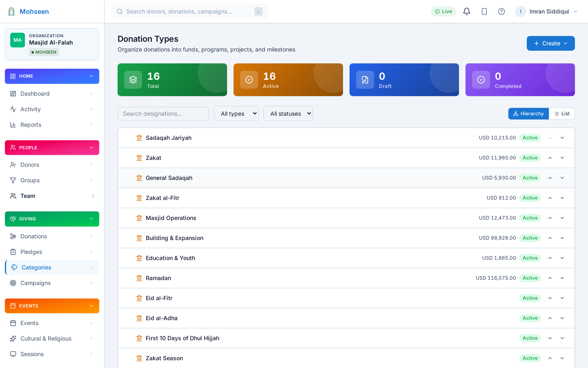Move General Sadaqah up with up arrow

tap(550, 178)
